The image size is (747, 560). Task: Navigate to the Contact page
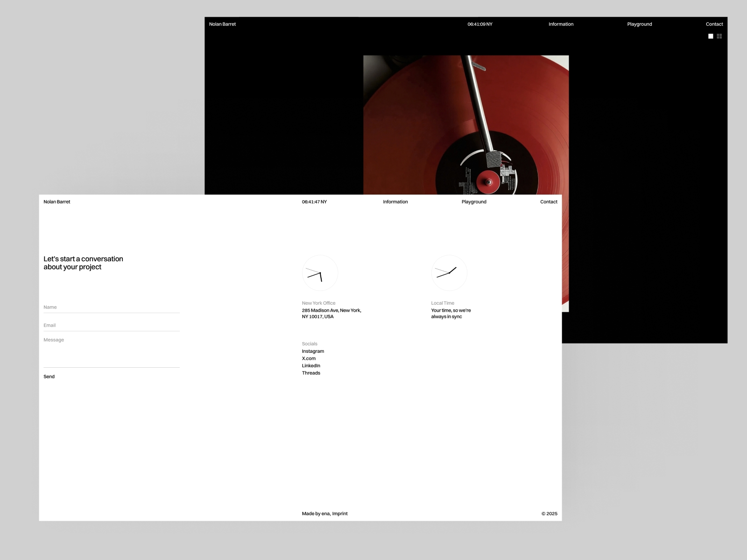(x=549, y=202)
